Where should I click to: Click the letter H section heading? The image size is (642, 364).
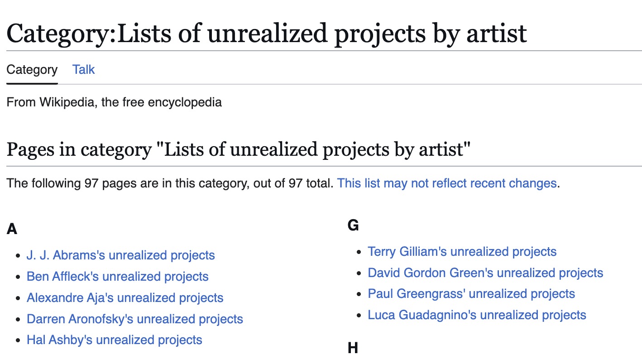[353, 348]
